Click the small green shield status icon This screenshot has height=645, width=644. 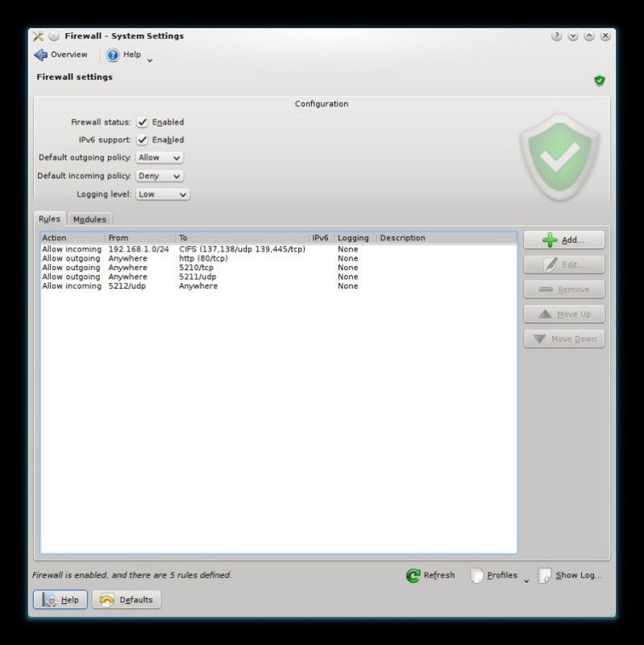click(599, 81)
